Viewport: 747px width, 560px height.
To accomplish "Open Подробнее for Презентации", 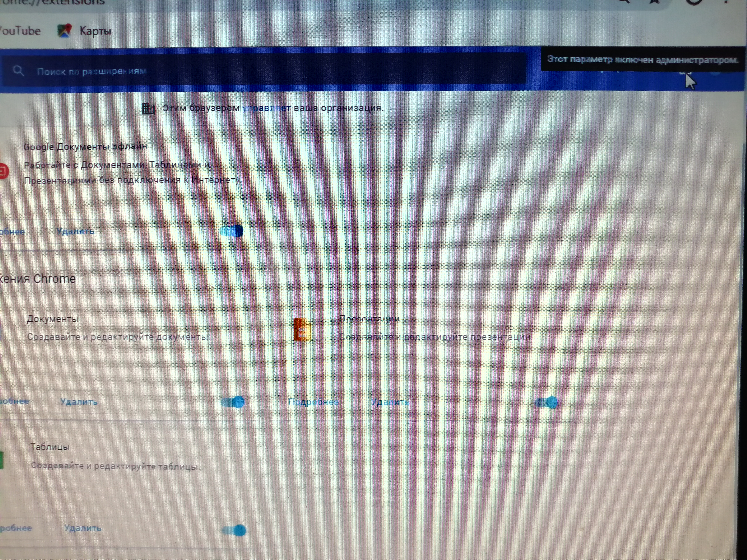I will (x=313, y=402).
